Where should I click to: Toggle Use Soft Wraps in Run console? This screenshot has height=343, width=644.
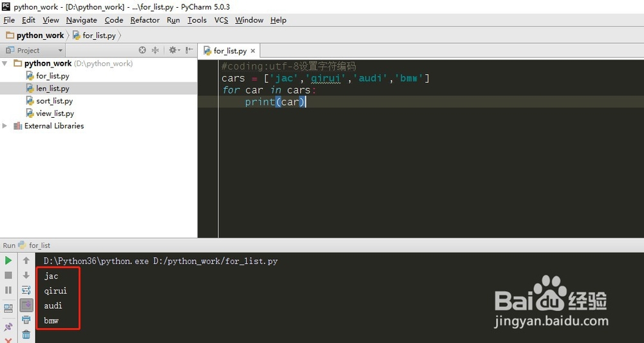pyautogui.click(x=26, y=290)
